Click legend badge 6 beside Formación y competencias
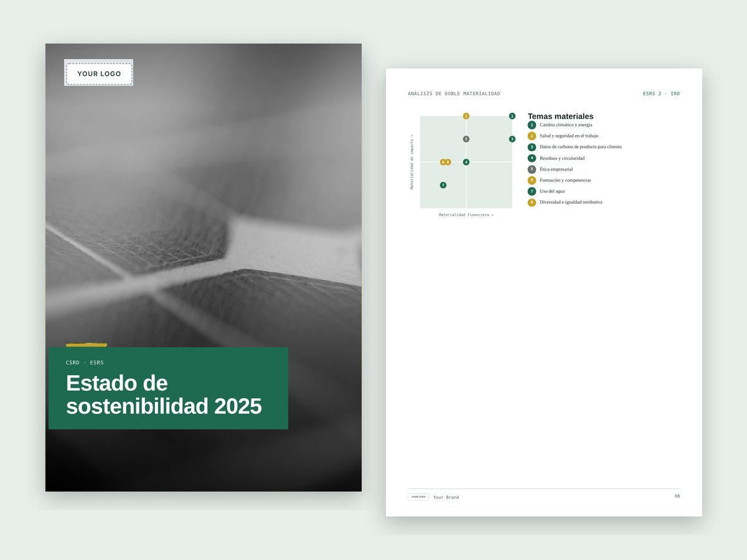 (x=532, y=180)
